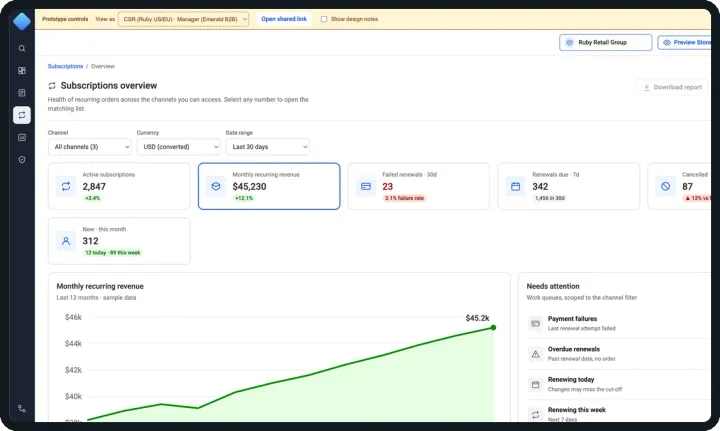Open Failed renewals 23 card
This screenshot has height=431, width=720.
pos(419,186)
